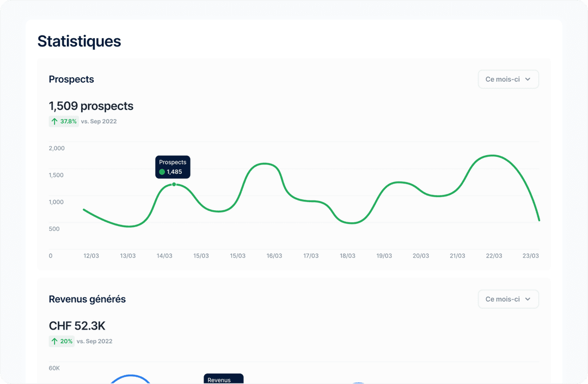588x384 pixels.
Task: Click the Prospects 1,485 tooltip
Action: 173,167
